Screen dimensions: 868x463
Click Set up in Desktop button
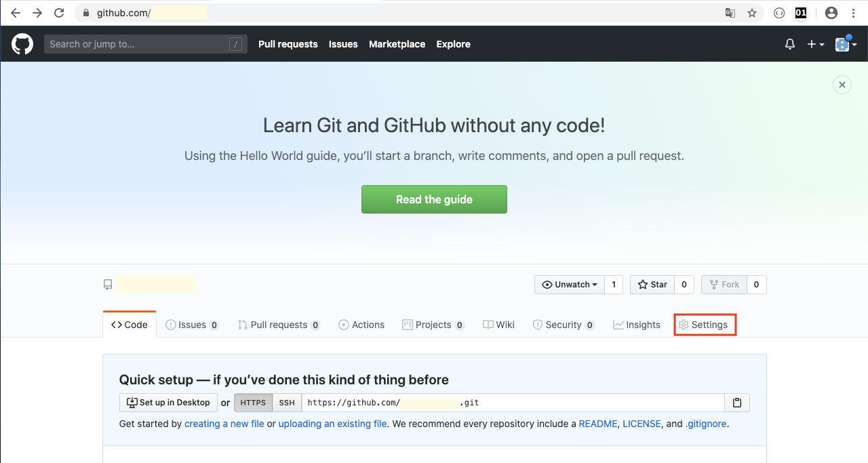point(168,403)
